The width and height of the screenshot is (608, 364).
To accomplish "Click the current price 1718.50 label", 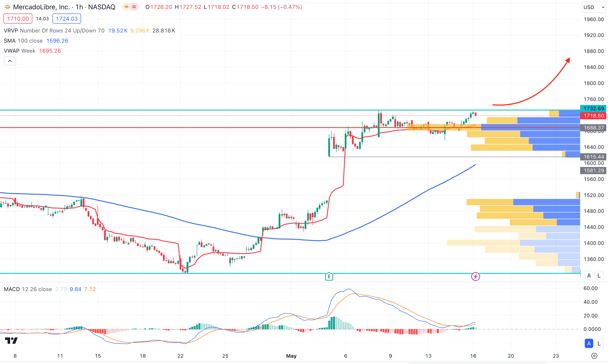I will click(593, 116).
